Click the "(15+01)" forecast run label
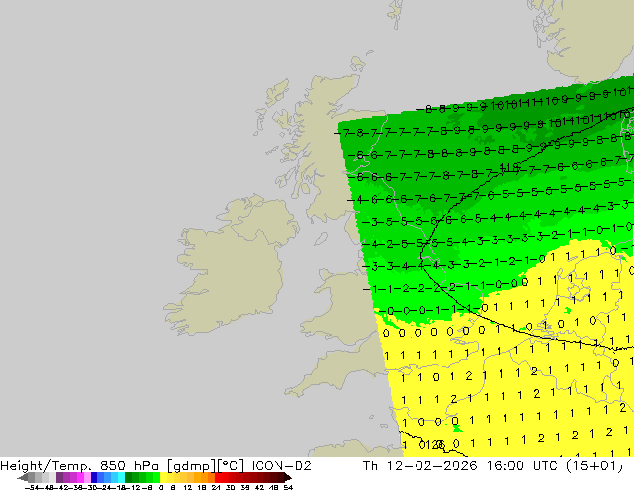Image resolution: width=634 pixels, height=490 pixels. pyautogui.click(x=595, y=466)
